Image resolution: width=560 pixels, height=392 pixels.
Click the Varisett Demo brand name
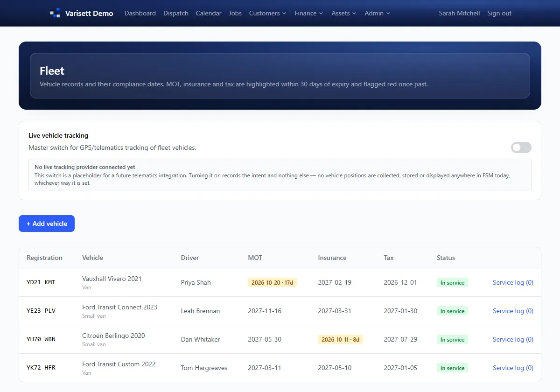(88, 13)
